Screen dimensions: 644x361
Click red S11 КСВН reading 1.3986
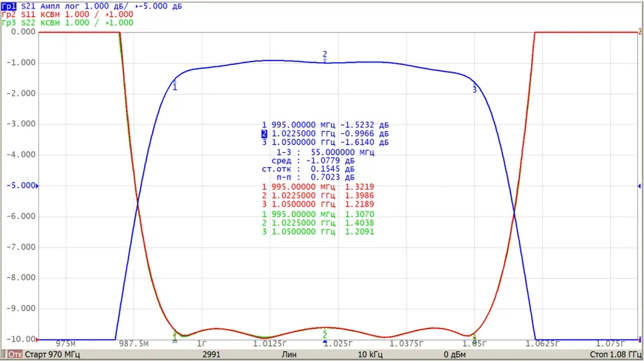[x=359, y=196]
